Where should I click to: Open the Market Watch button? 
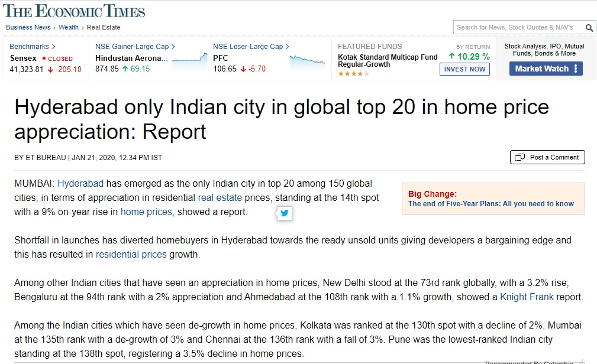546,69
